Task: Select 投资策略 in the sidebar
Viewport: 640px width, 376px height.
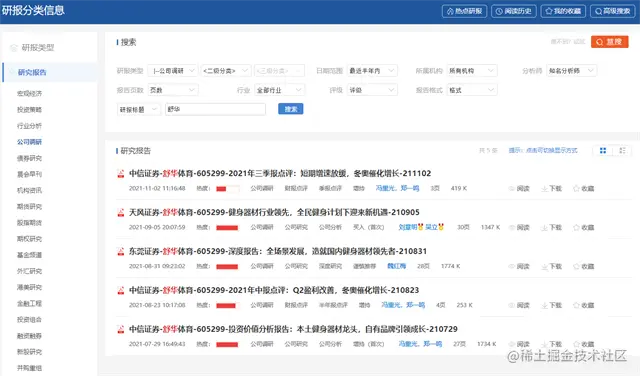Action: tap(29, 109)
